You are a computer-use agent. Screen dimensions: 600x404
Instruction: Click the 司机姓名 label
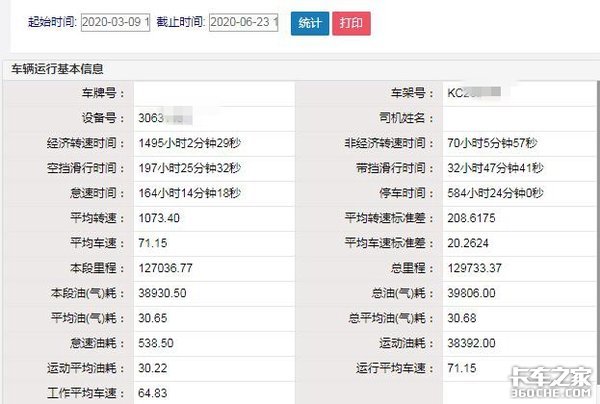click(406, 118)
